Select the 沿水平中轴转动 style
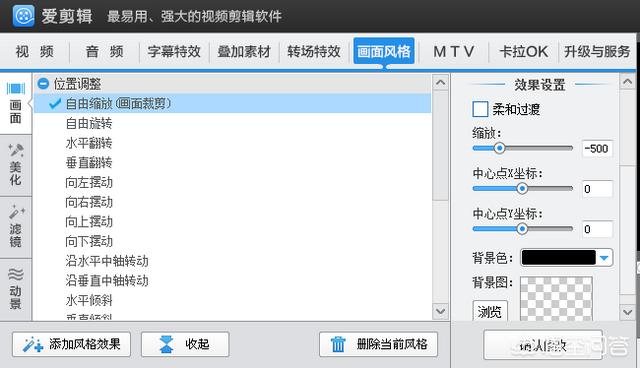This screenshot has height=368, width=640. click(107, 261)
